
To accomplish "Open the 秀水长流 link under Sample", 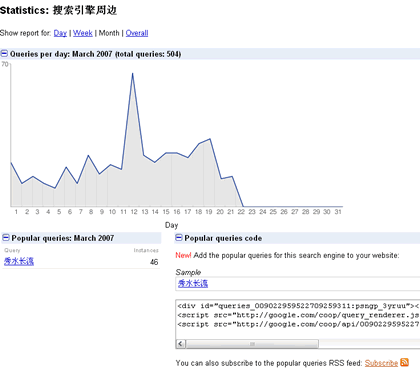I will [x=193, y=284].
